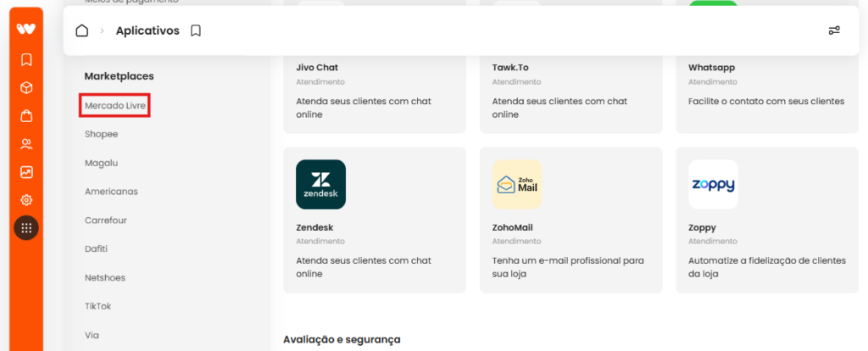Screen dimensions: 868x351
Task: Open the bookmarks icon in orange sidebar
Action: point(26,59)
